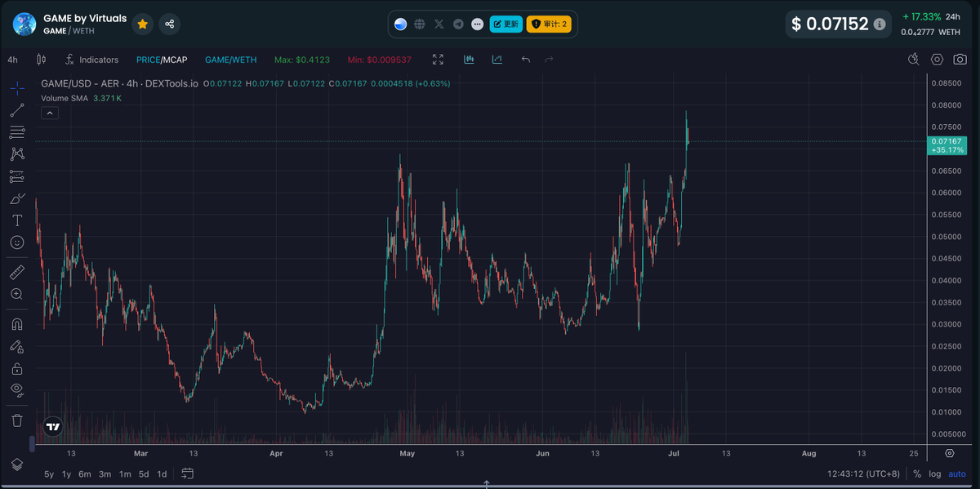This screenshot has width=980, height=489.
Task: Undo the last chart action
Action: 526,60
